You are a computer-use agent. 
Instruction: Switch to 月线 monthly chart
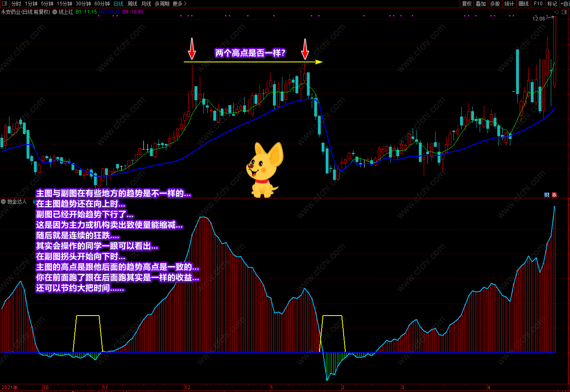point(146,4)
